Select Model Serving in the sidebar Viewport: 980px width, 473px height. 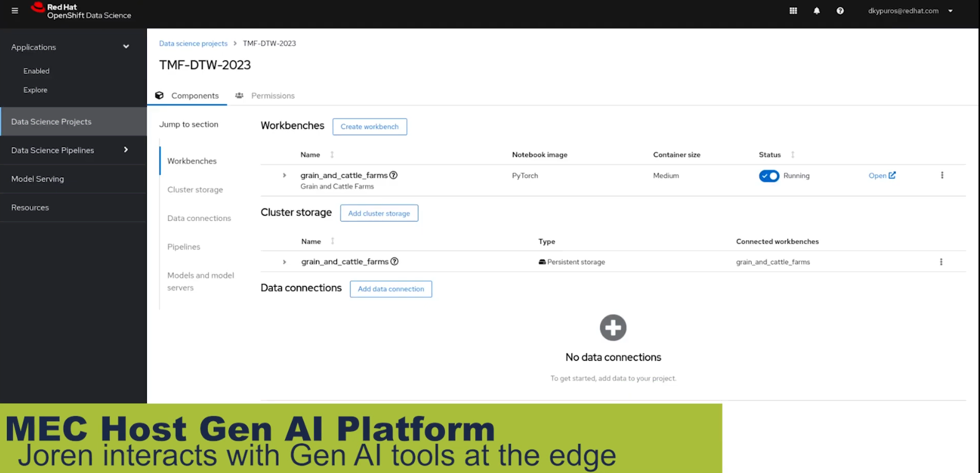[x=38, y=179]
